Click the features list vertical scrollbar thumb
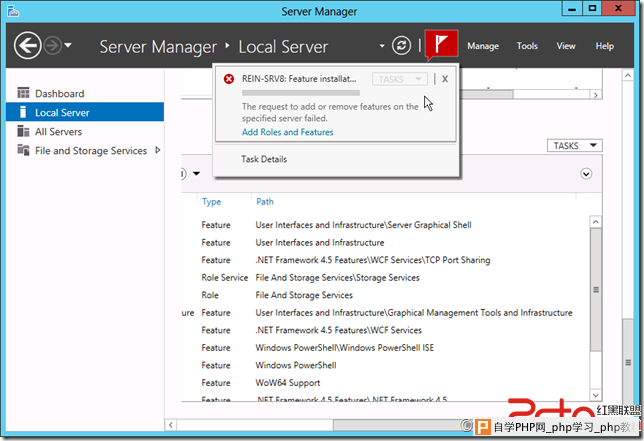This screenshot has width=644, height=441. tap(596, 290)
